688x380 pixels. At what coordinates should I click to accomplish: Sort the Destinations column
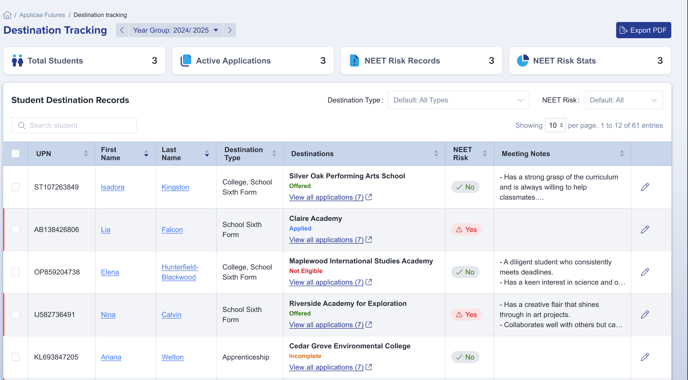point(436,154)
